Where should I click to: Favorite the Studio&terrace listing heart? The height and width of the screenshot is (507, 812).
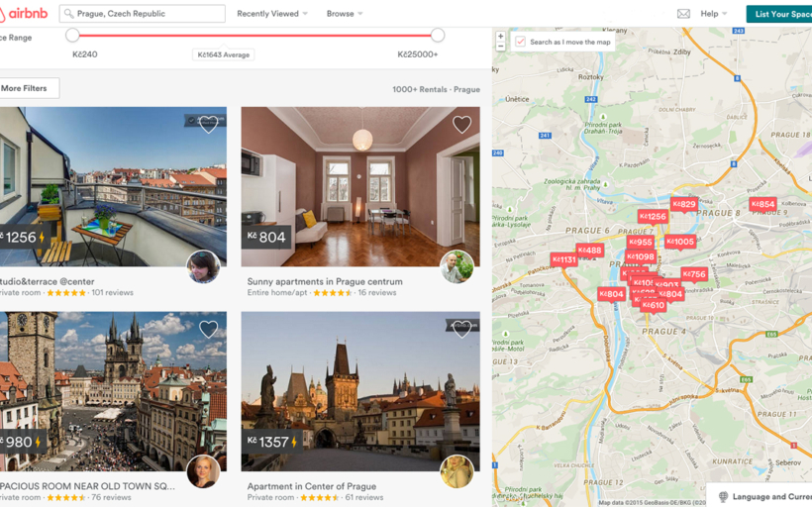click(208, 125)
